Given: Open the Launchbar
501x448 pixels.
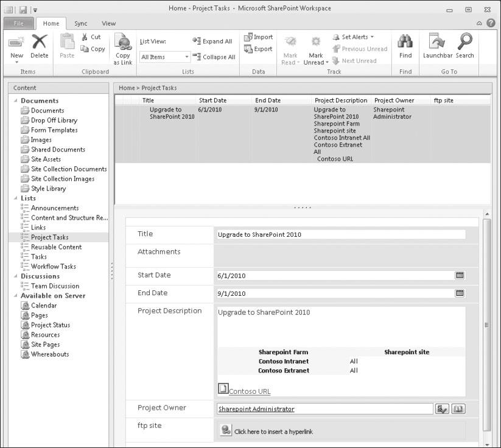Looking at the screenshot, I should (x=438, y=46).
